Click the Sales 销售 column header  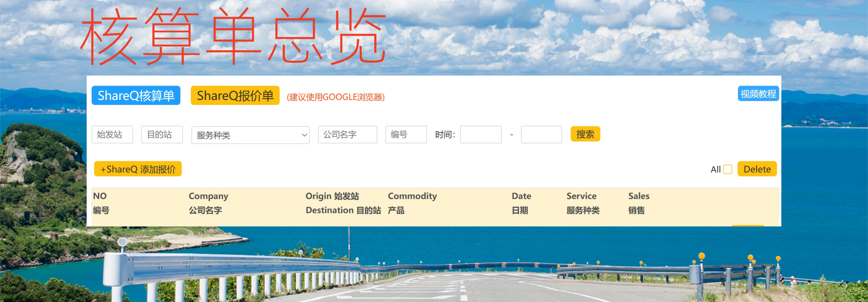(639, 203)
